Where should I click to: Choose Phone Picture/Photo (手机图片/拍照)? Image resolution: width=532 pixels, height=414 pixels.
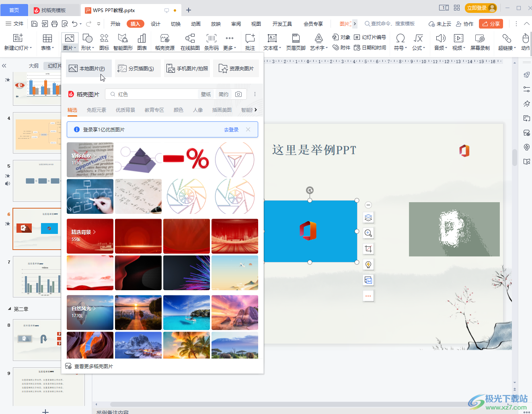click(187, 68)
